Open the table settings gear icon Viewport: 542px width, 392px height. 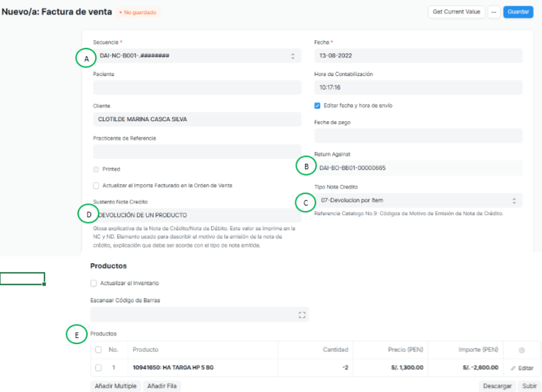[x=521, y=350]
